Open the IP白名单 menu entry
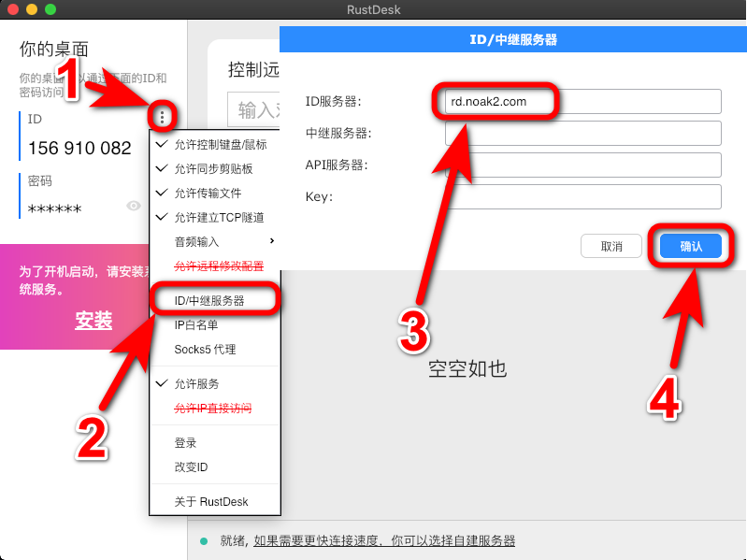 point(215,324)
